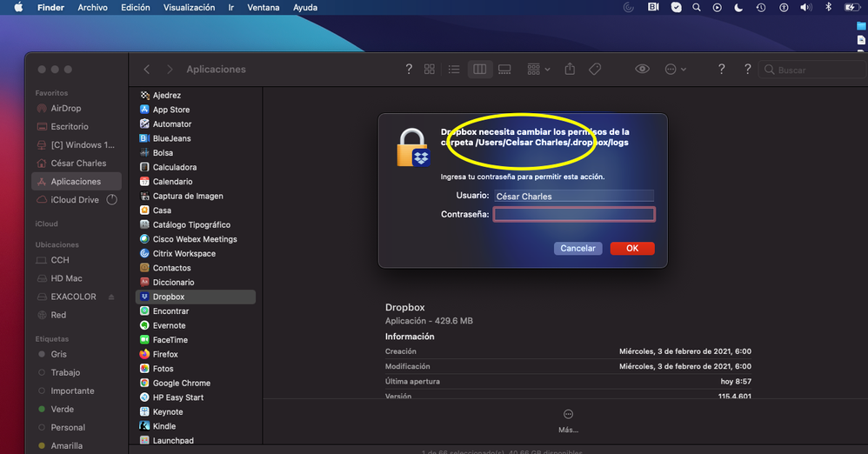Open César Charles home folder in sidebar

77,164
